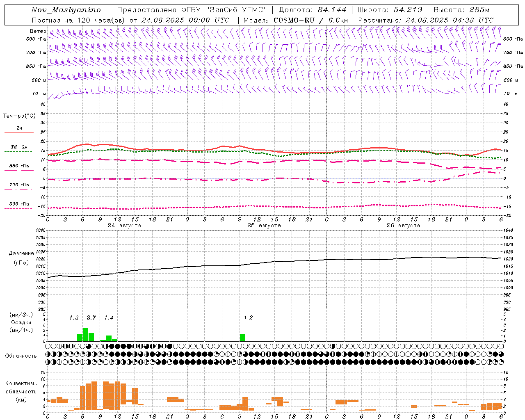
Task: Click the Облачность cloud cover label
Action: pyautogui.click(x=21, y=356)
